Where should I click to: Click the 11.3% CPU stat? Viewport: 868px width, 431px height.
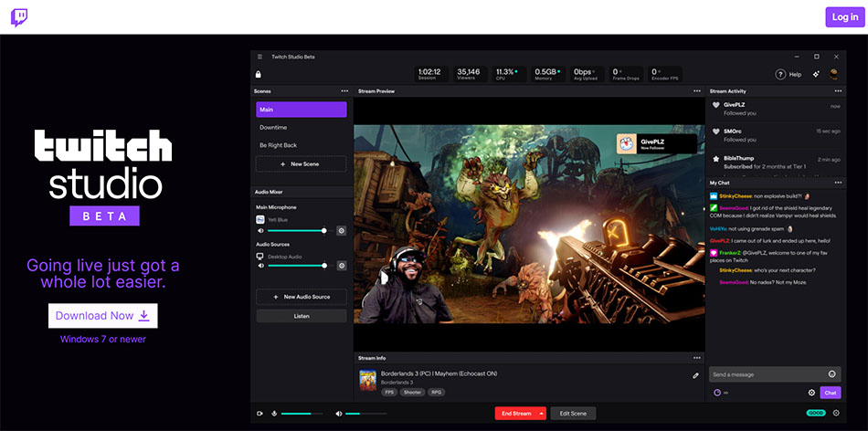[507, 74]
